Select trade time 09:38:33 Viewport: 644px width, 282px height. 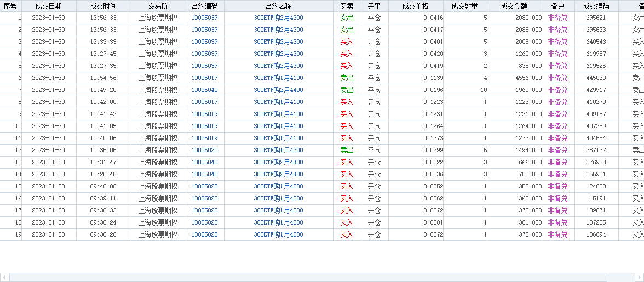coord(103,210)
